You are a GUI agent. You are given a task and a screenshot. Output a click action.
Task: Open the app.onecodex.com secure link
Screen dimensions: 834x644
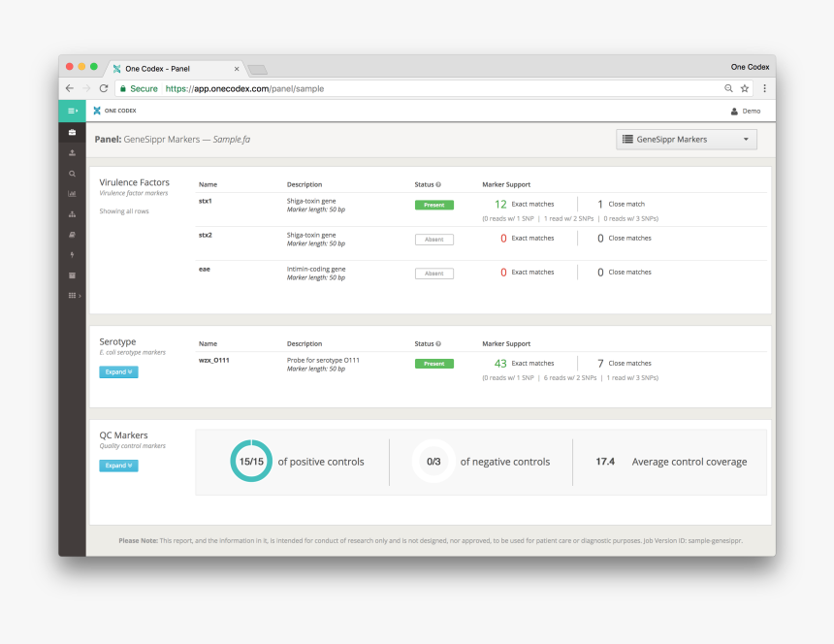click(234, 88)
